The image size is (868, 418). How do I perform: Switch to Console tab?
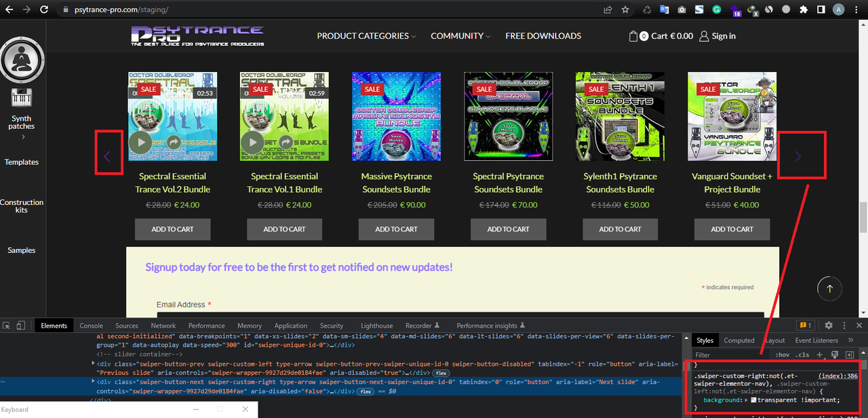point(92,326)
